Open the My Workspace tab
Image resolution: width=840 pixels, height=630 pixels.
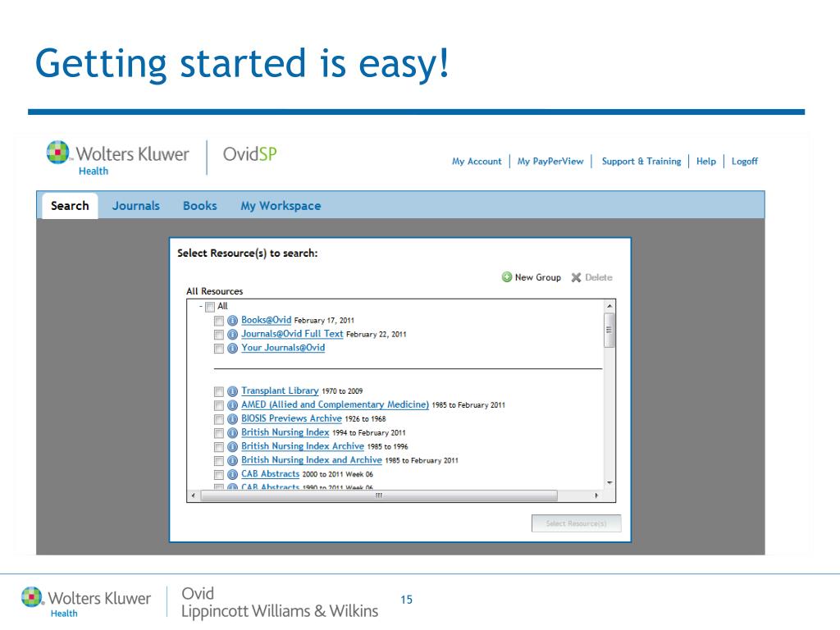point(281,206)
